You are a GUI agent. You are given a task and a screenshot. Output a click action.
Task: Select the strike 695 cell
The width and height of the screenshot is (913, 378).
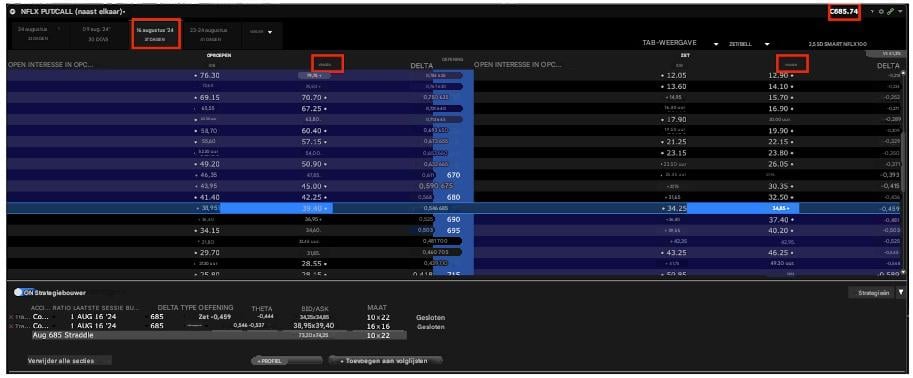click(454, 231)
